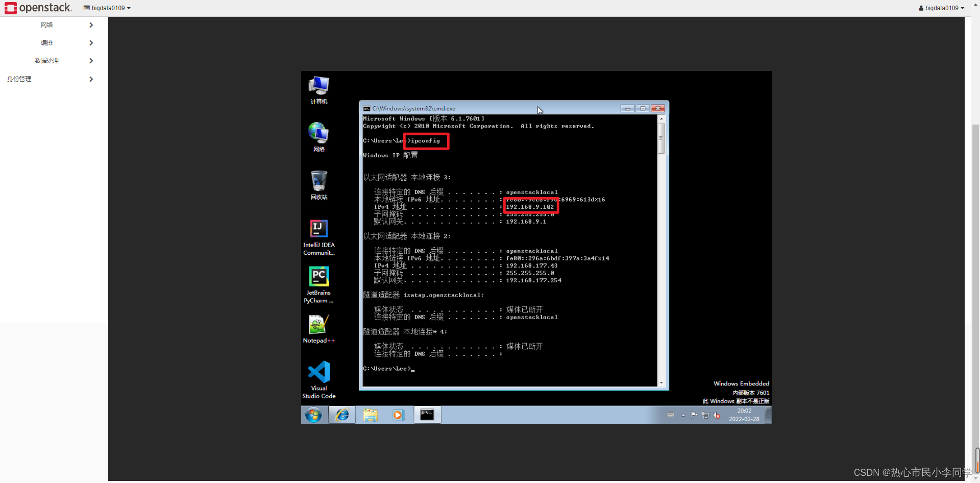980x483 pixels.
Task: Click the Action Center flag tray icon
Action: coord(694,415)
